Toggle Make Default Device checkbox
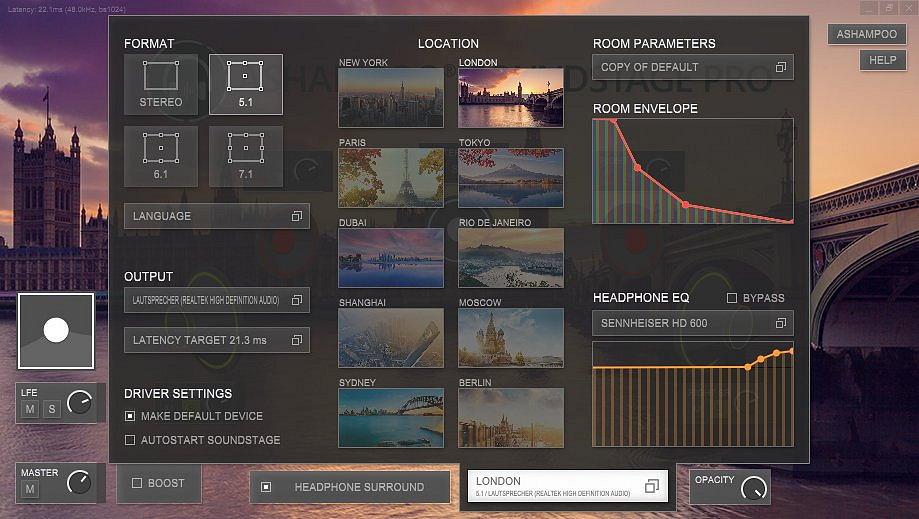Screen dimensions: 919x519 point(130,416)
